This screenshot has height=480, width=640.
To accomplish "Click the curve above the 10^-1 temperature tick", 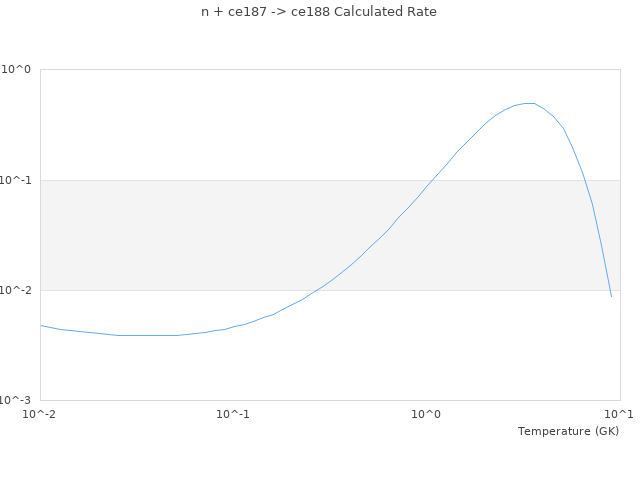I will [x=233, y=326].
